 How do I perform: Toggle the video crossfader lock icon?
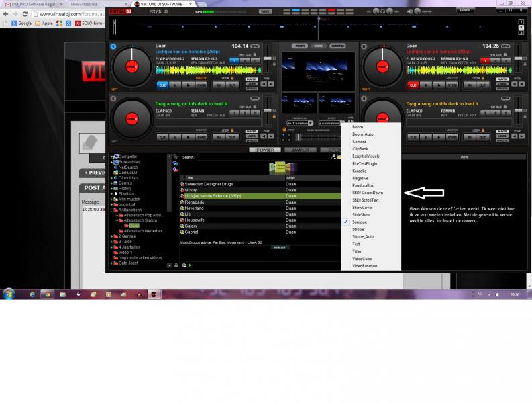point(284,130)
